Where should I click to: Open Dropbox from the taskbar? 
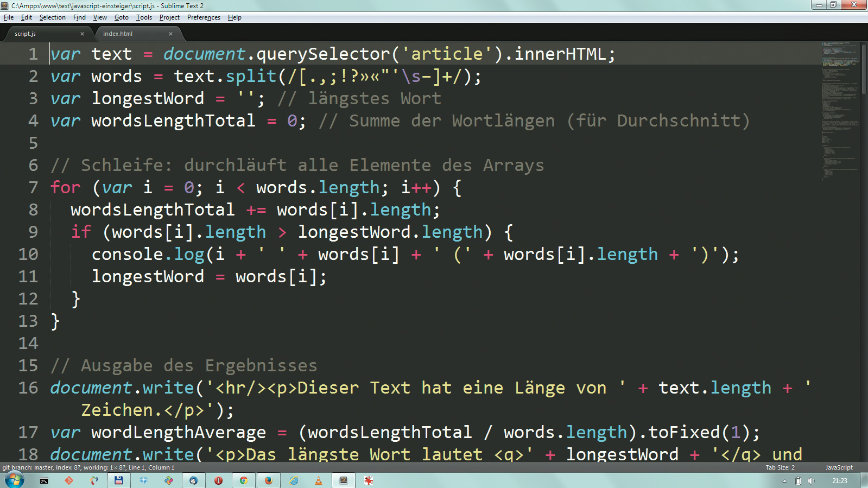click(143, 480)
